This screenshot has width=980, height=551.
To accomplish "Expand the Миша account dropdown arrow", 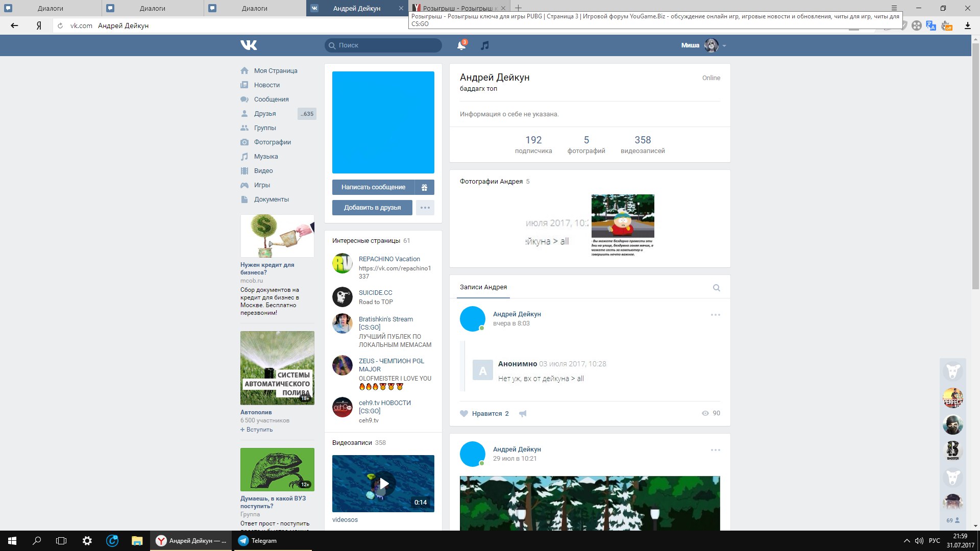I will pos(724,46).
